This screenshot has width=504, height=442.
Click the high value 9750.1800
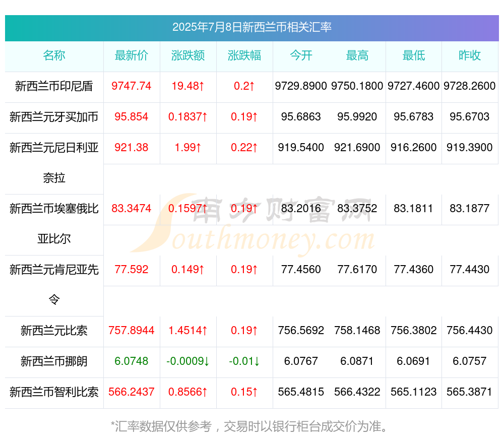point(357,86)
